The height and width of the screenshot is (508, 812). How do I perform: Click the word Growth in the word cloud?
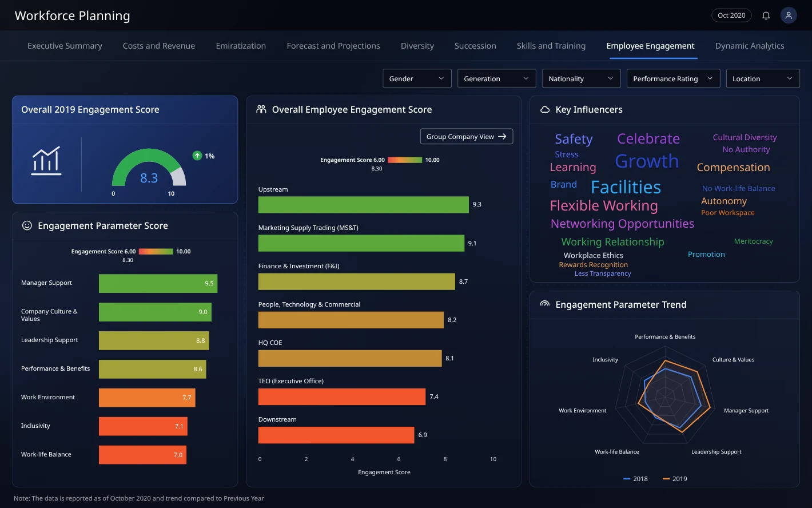(647, 161)
